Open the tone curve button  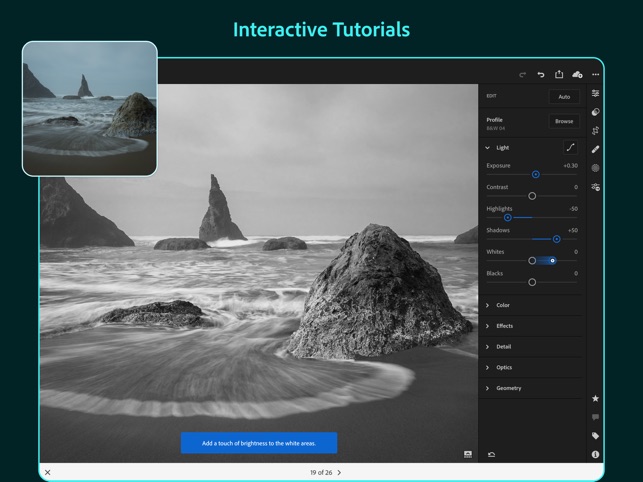pos(571,147)
